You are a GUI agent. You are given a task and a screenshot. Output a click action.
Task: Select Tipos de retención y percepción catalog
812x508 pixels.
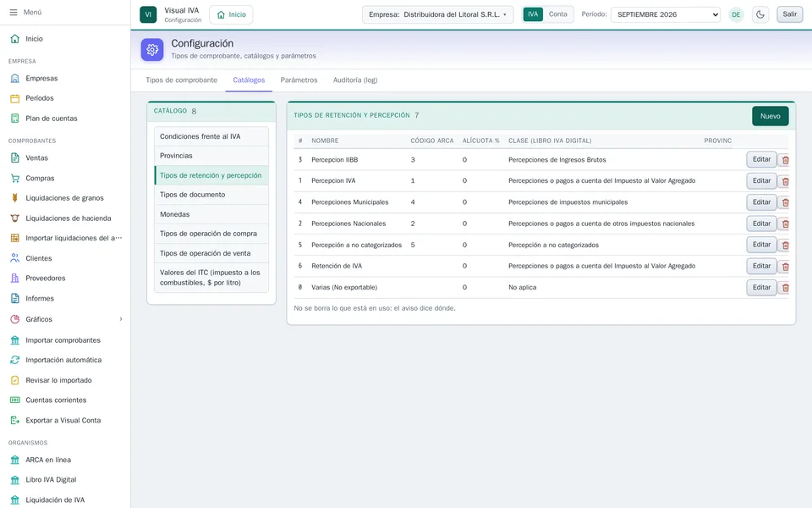[211, 175]
